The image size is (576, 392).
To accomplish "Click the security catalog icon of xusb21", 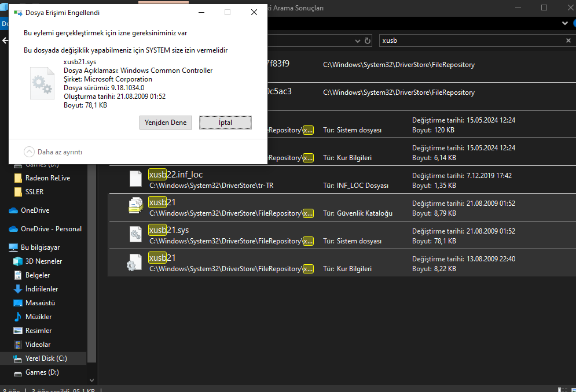I will 135,206.
